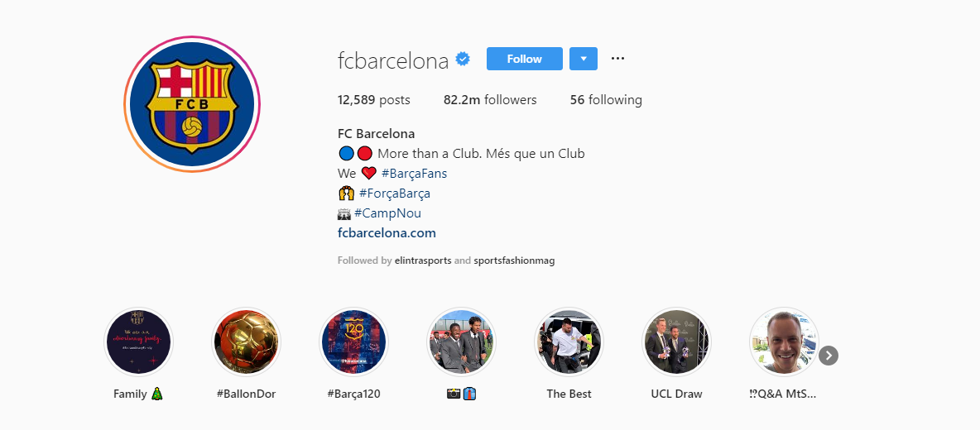Click the #CampNou hashtag
980x430 pixels.
coord(387,213)
